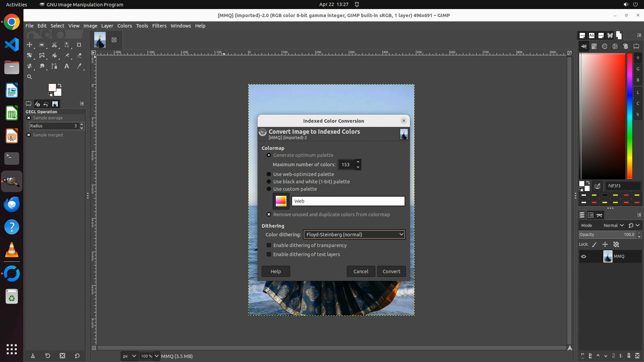Open the layer Mode Normal dropdown
The width and height of the screenshot is (644, 362).
click(x=613, y=226)
